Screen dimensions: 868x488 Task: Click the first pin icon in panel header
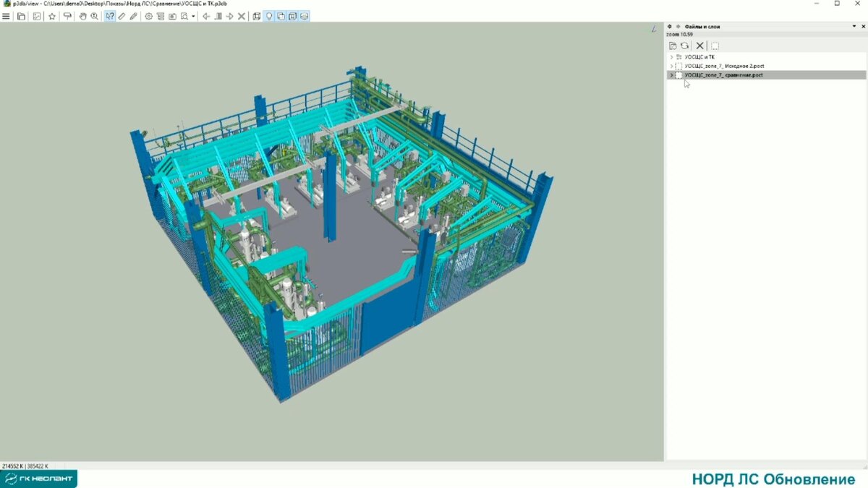670,27
